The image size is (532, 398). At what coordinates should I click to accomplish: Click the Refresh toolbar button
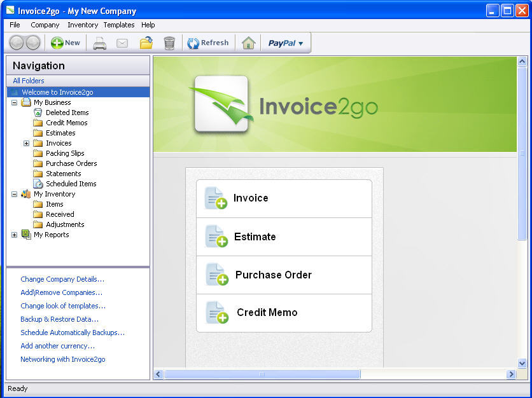pyautogui.click(x=208, y=43)
